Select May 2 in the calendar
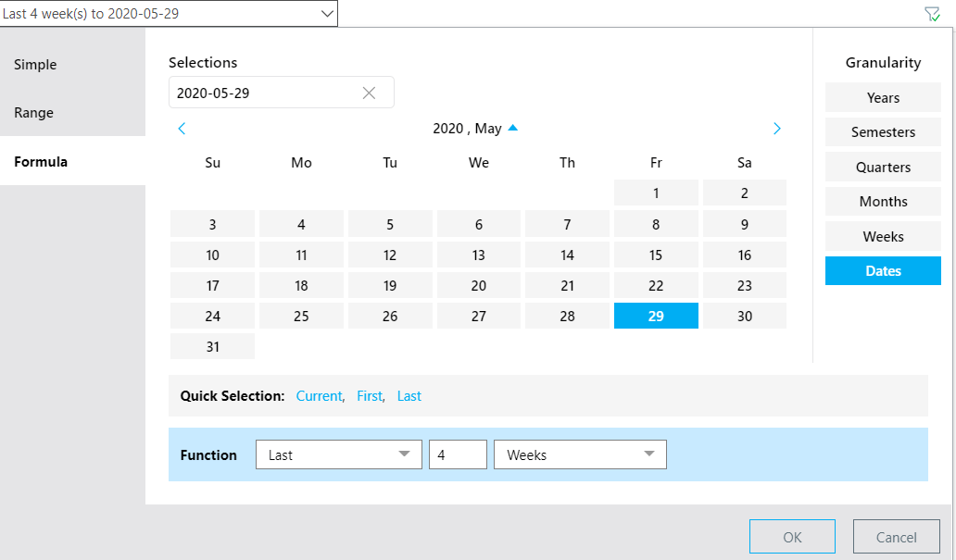Image resolution: width=956 pixels, height=560 pixels. pos(745,193)
